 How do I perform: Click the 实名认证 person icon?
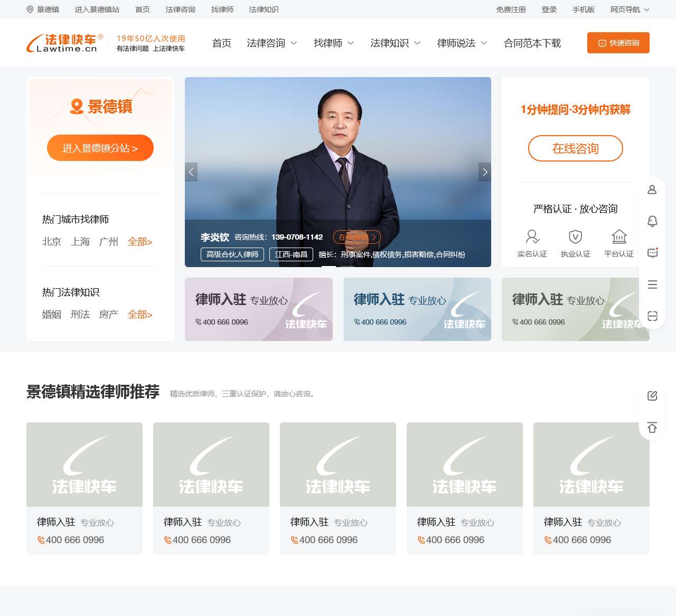[532, 236]
